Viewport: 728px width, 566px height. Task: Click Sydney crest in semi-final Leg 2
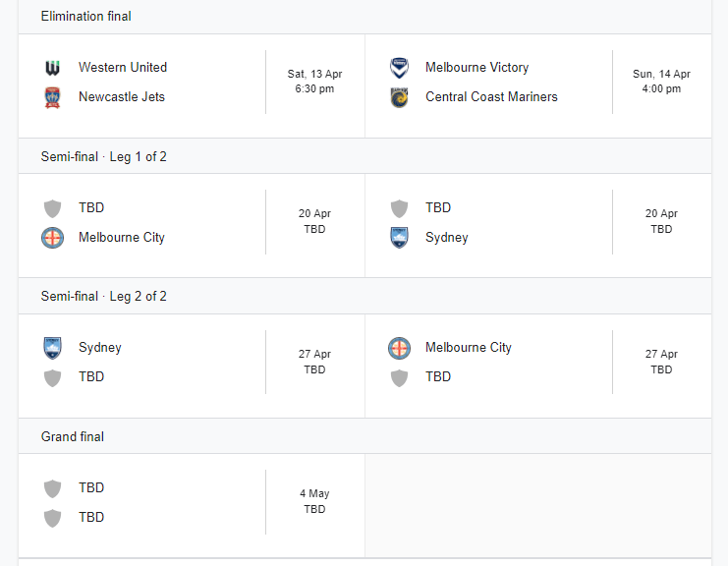pyautogui.click(x=53, y=348)
